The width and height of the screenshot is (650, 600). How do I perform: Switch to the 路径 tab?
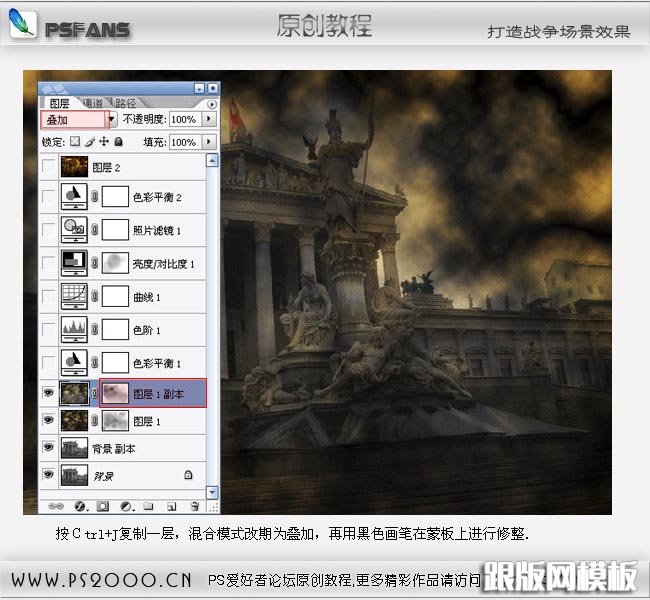126,102
